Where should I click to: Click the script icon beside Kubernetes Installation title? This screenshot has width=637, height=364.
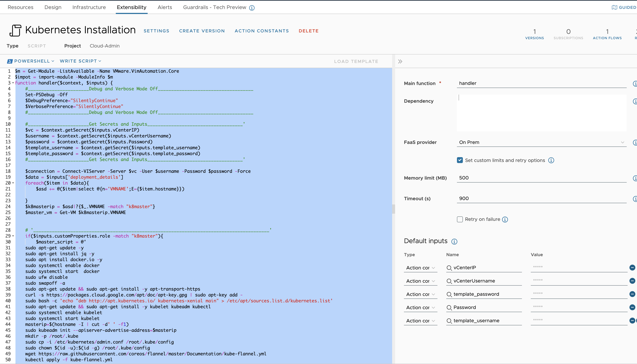point(15,31)
